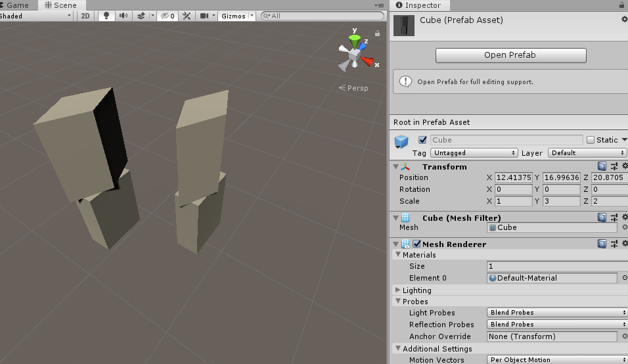The width and height of the screenshot is (628, 364).
Task: Click the red X axis gizmo cone
Action: (367, 62)
